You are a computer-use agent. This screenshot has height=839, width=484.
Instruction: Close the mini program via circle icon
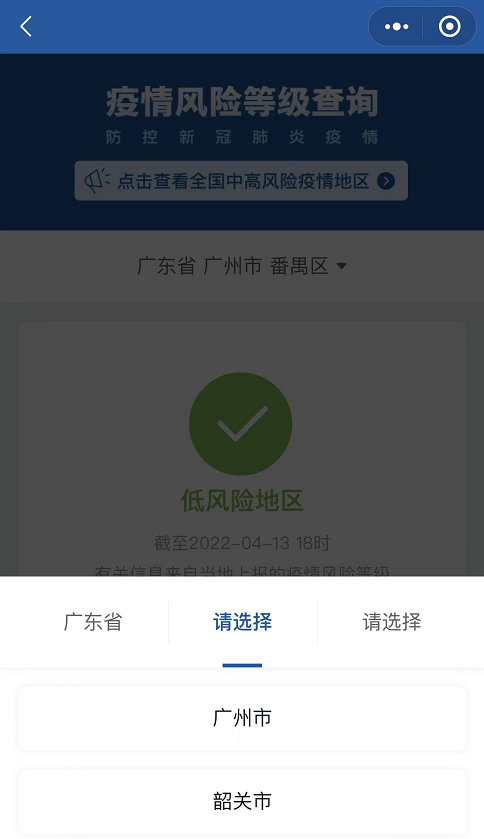[449, 26]
